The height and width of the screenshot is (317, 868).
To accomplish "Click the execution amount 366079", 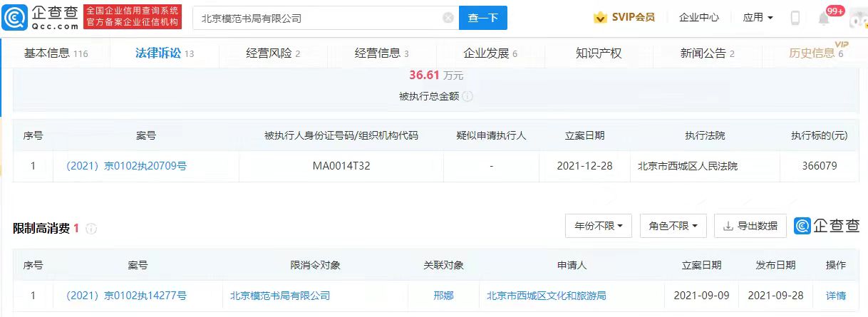I will (x=819, y=166).
